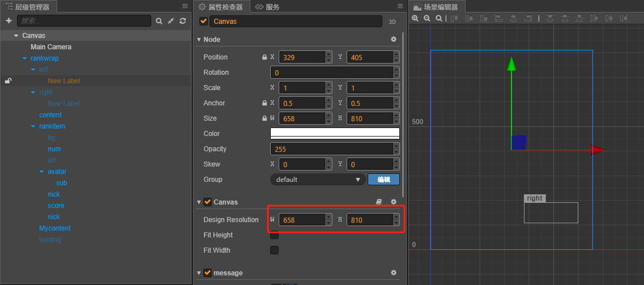Zoom out the scene editor

pyautogui.click(x=427, y=19)
